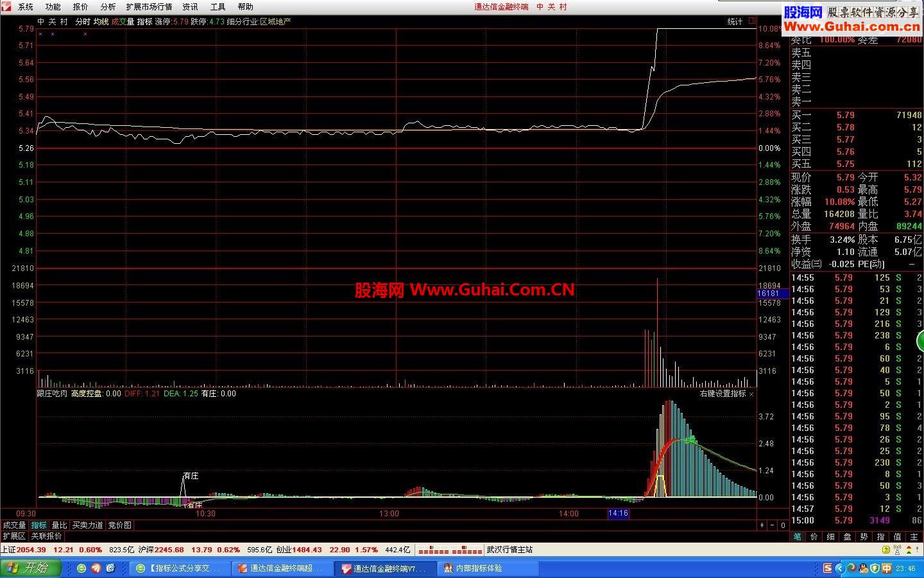Click the 均线 label in chart header
Screen dimensions: 924x578
[101, 22]
